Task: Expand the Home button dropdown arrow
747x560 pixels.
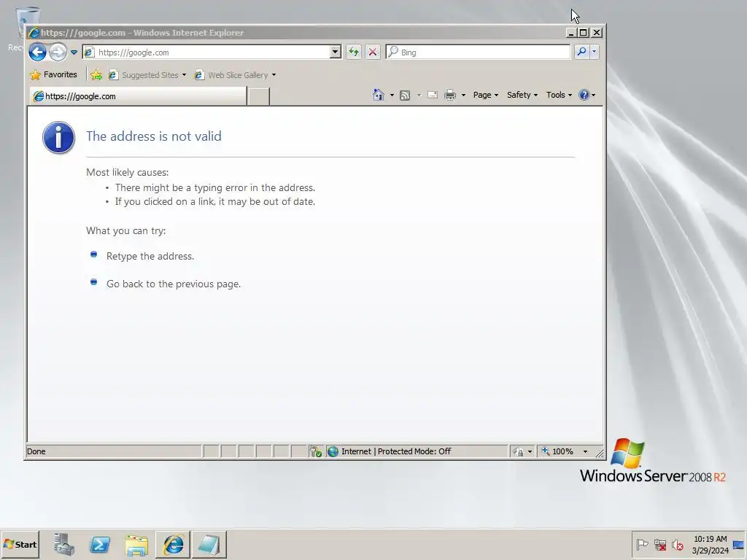Action: (392, 96)
